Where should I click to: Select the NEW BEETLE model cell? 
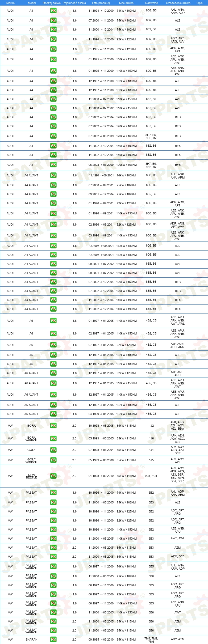(31, 476)
